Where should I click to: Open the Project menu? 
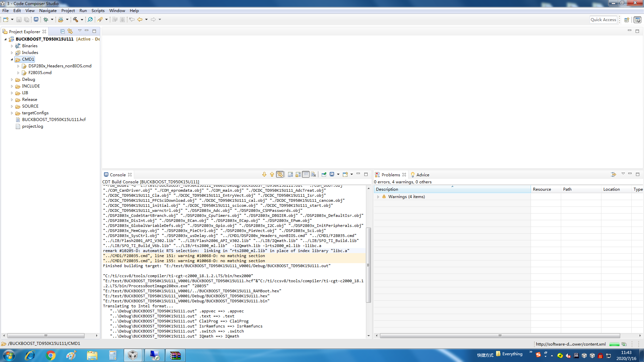pos(68,11)
